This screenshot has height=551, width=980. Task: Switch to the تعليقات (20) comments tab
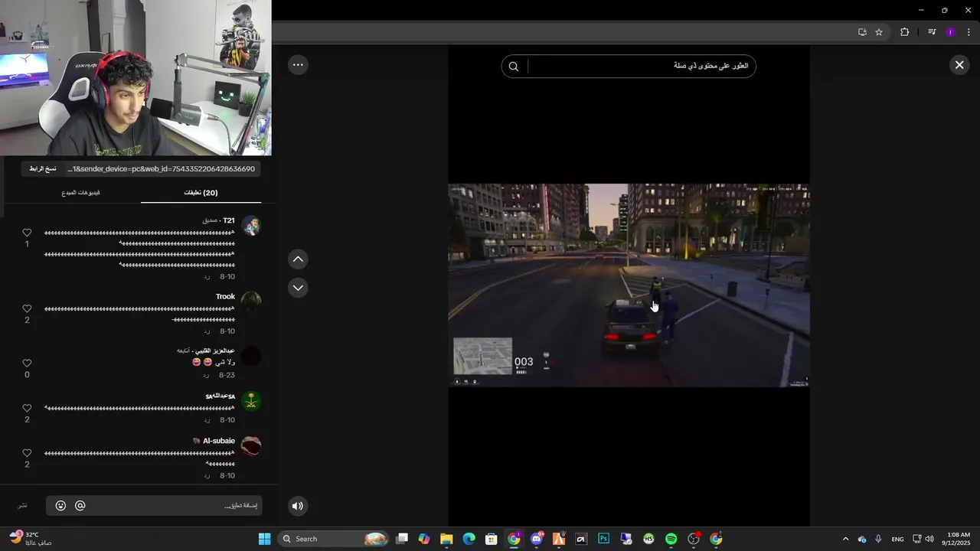(x=201, y=193)
